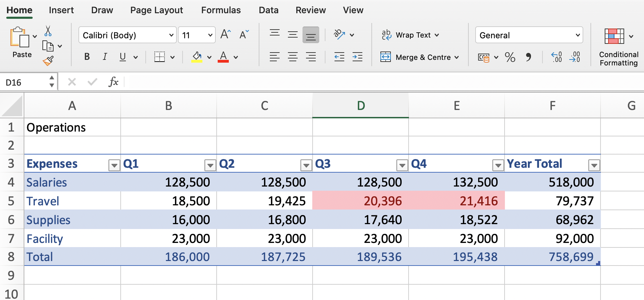Expand Merge & Centre options arrow

pyautogui.click(x=457, y=57)
